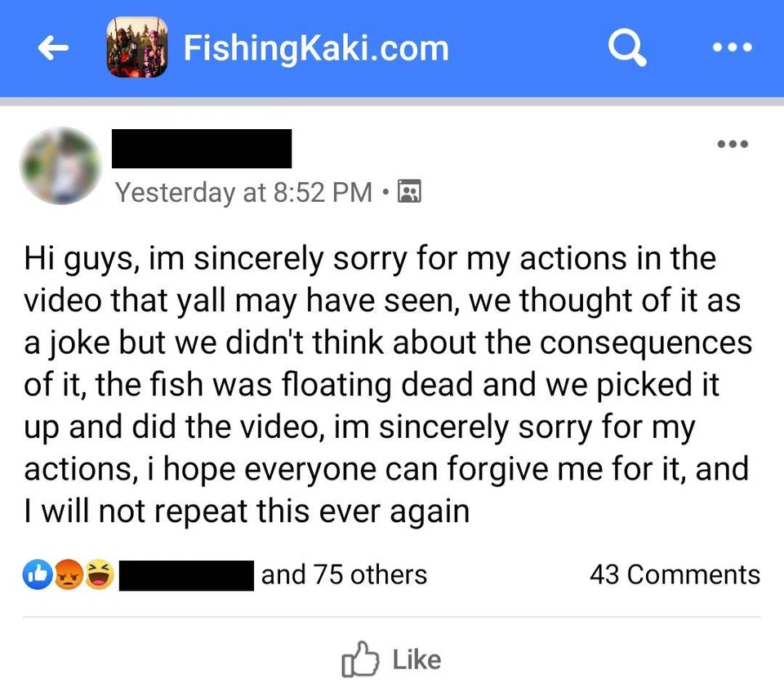Tap the outlined thumbs-up icon below the post

359,660
